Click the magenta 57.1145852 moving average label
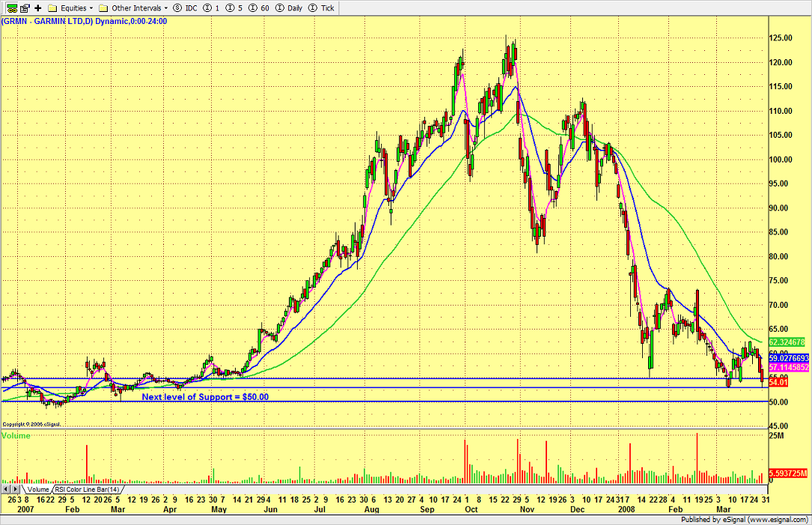This screenshot has height=525, width=812. [x=789, y=367]
